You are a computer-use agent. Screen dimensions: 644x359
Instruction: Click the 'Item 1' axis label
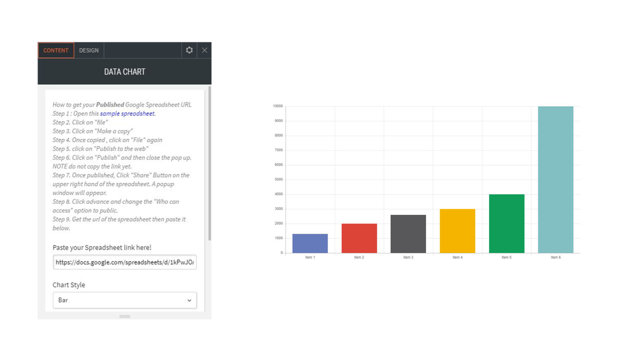tap(310, 257)
